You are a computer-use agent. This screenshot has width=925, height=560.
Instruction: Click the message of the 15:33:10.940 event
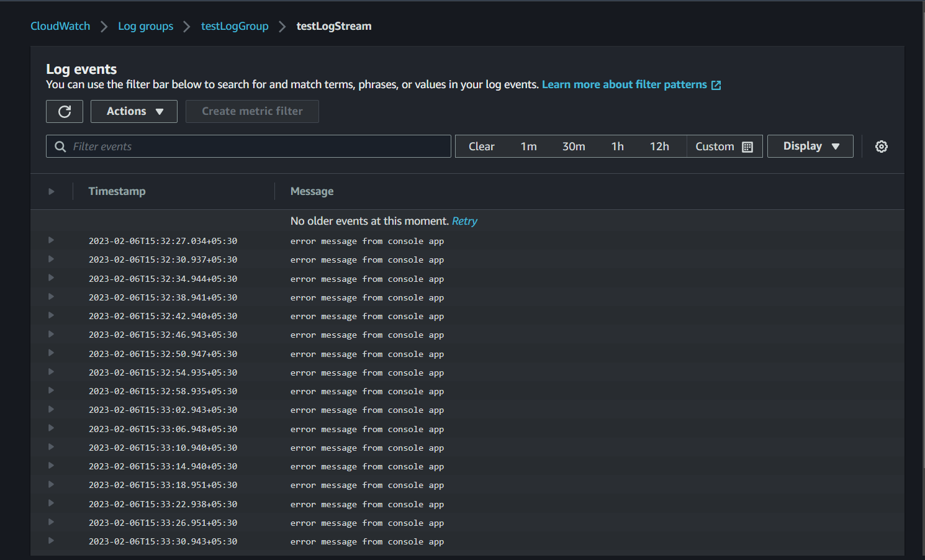[367, 448]
